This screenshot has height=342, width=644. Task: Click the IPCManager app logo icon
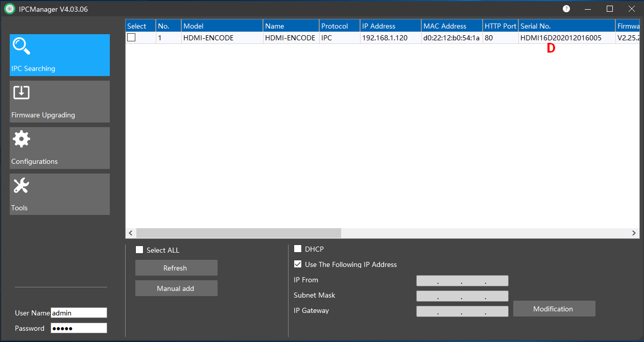point(10,9)
